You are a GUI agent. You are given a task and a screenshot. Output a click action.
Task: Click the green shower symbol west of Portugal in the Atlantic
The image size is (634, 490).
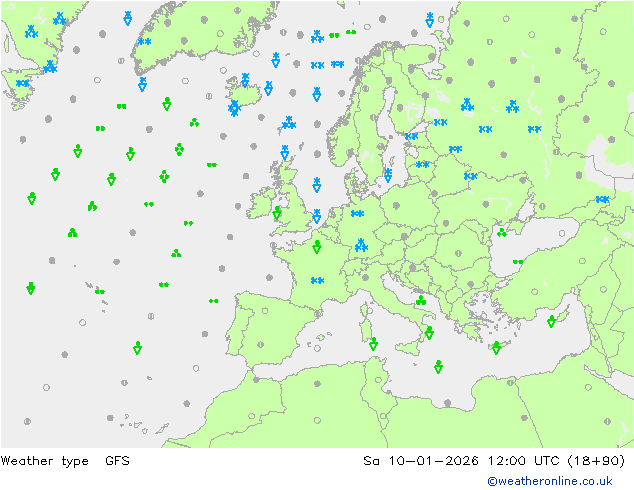[137, 348]
